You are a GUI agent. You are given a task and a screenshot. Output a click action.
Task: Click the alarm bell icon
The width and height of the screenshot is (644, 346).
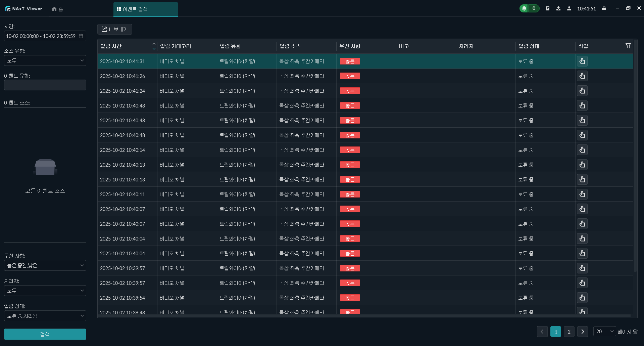pos(524,9)
